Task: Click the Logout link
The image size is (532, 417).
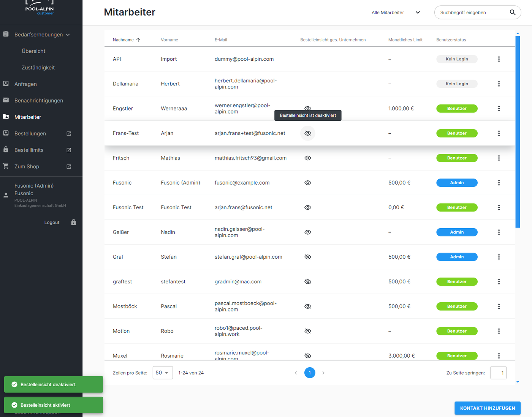Action: point(52,223)
